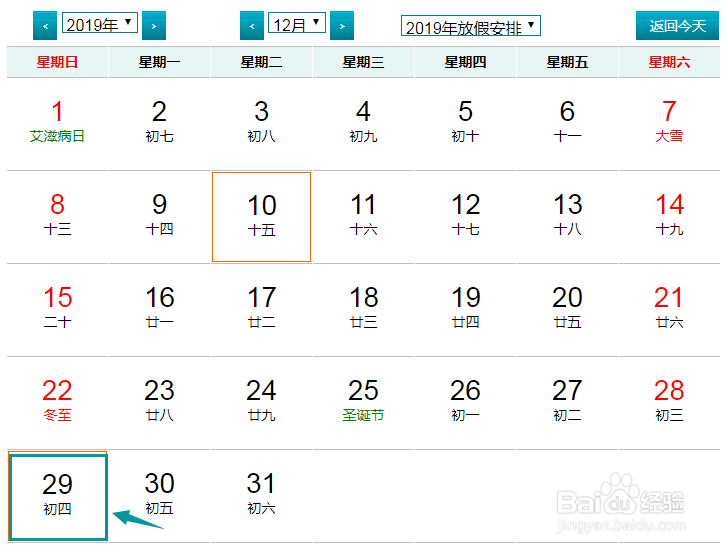Screen dimensions: 726x550
Task: Click the Baidu 经验 watermark logo
Action: (x=621, y=503)
